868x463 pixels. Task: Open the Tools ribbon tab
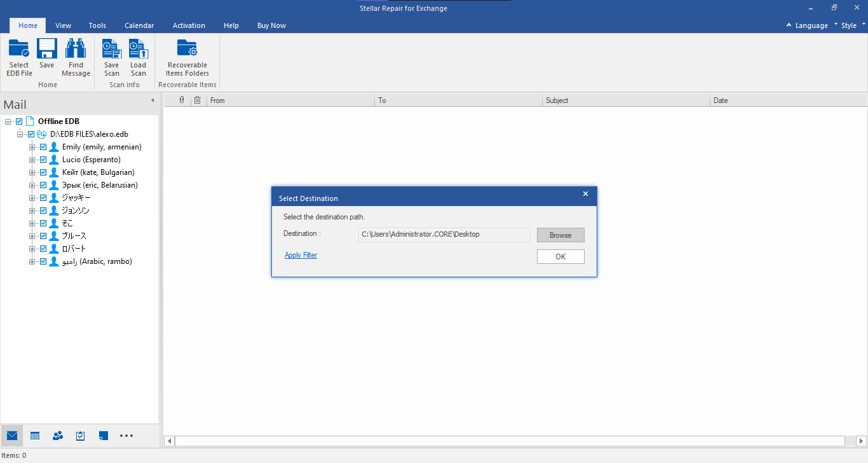pos(97,25)
